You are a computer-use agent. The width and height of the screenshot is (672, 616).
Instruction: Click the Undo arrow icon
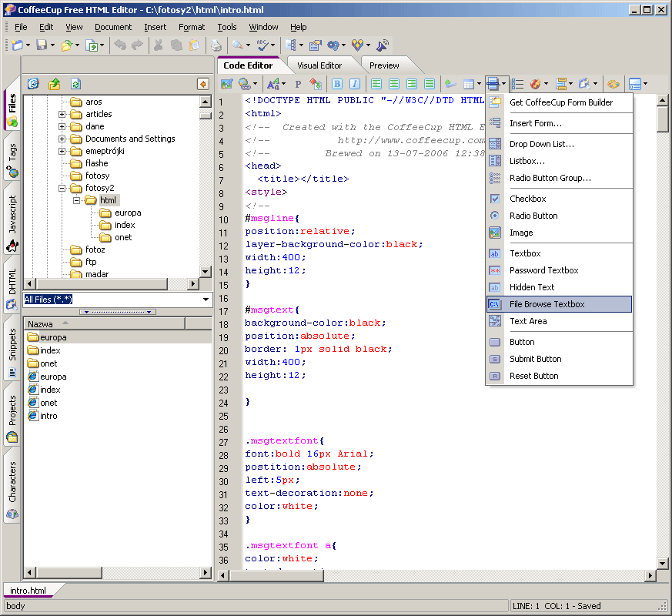(x=120, y=45)
